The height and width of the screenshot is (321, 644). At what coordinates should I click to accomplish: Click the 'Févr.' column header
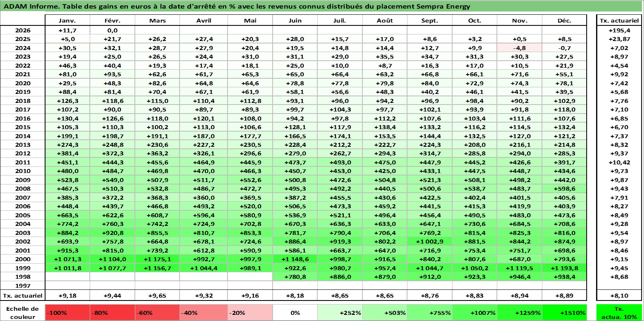tap(112, 20)
